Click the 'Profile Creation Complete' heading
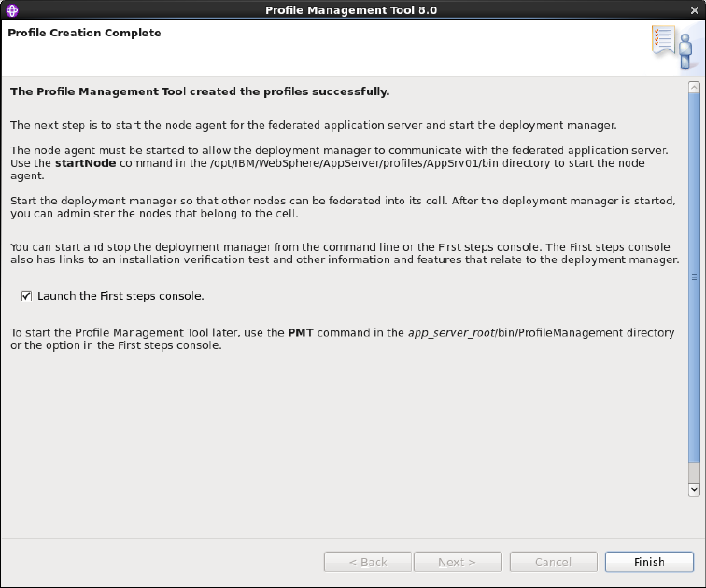The height and width of the screenshot is (588, 706). pyautogui.click(x=84, y=33)
